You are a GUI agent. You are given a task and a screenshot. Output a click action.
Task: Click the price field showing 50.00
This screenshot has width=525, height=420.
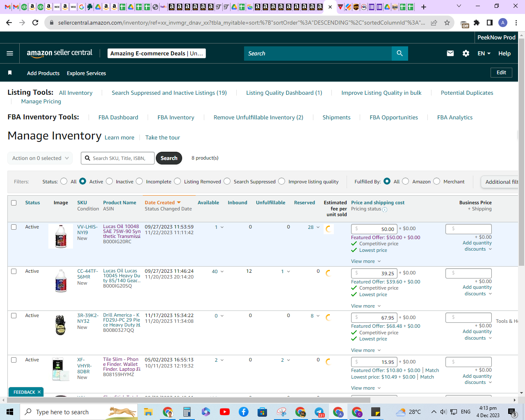click(374, 229)
